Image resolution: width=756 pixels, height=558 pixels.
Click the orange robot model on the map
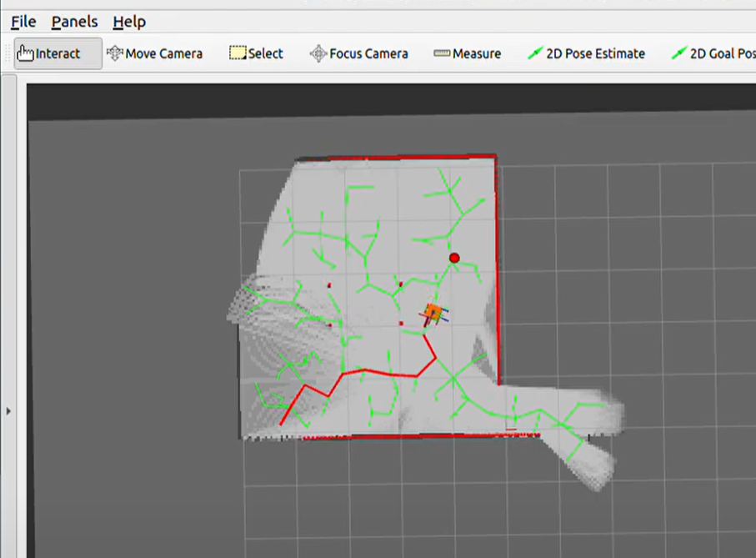pyautogui.click(x=433, y=313)
